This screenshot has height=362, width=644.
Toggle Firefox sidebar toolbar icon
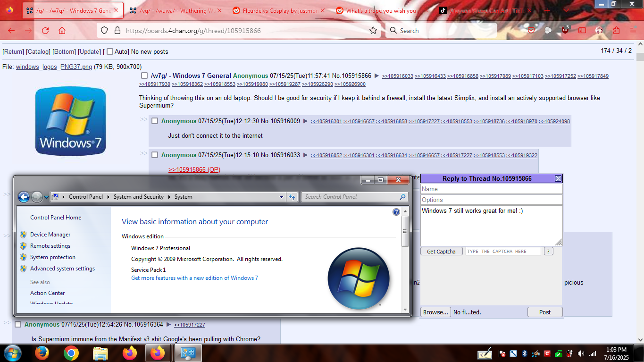click(x=582, y=31)
